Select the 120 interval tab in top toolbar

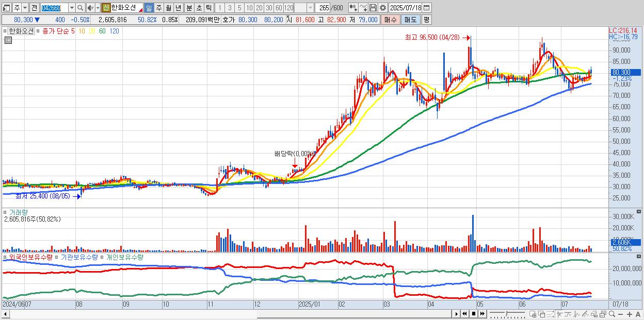click(288, 8)
